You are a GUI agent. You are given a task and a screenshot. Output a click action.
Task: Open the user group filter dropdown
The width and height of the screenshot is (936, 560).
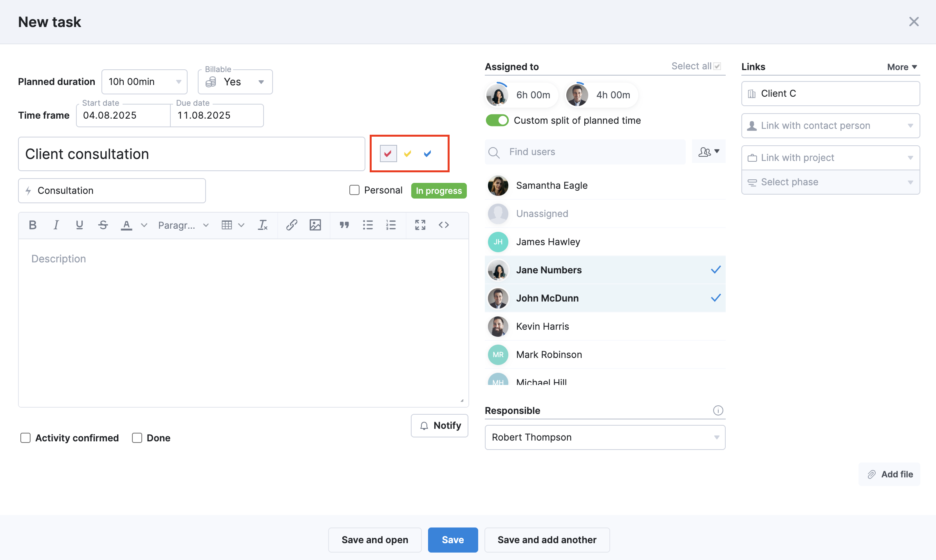709,152
